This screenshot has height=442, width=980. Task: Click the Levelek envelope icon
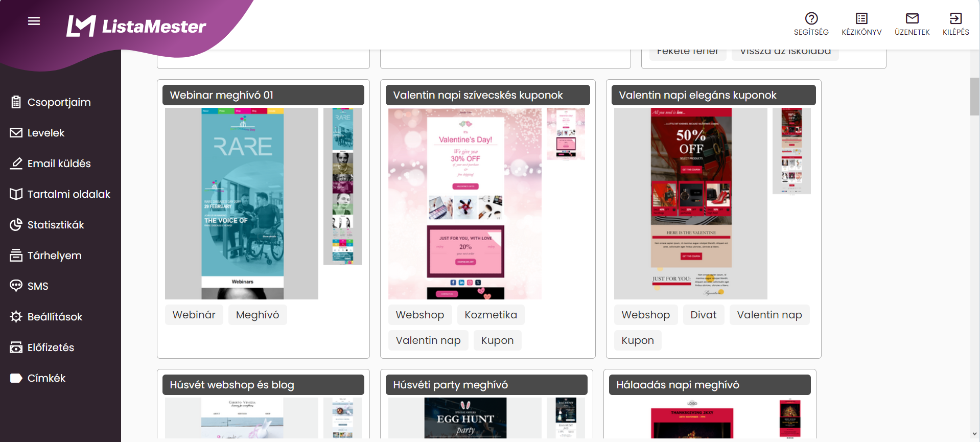tap(16, 133)
